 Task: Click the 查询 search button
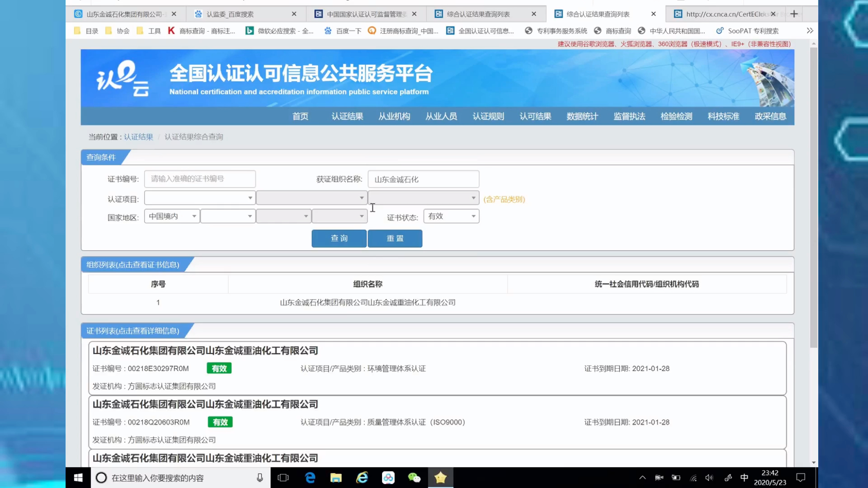pos(339,238)
